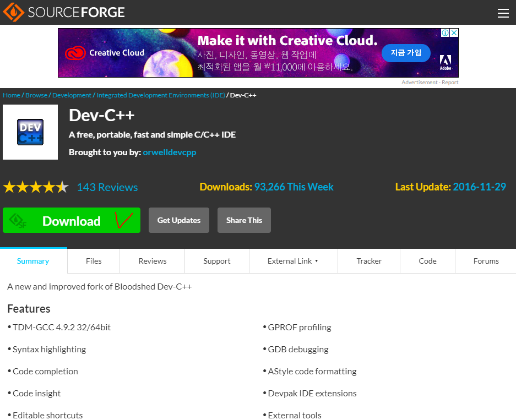Click the Report advertisement link
This screenshot has width=516, height=420.
click(x=450, y=82)
